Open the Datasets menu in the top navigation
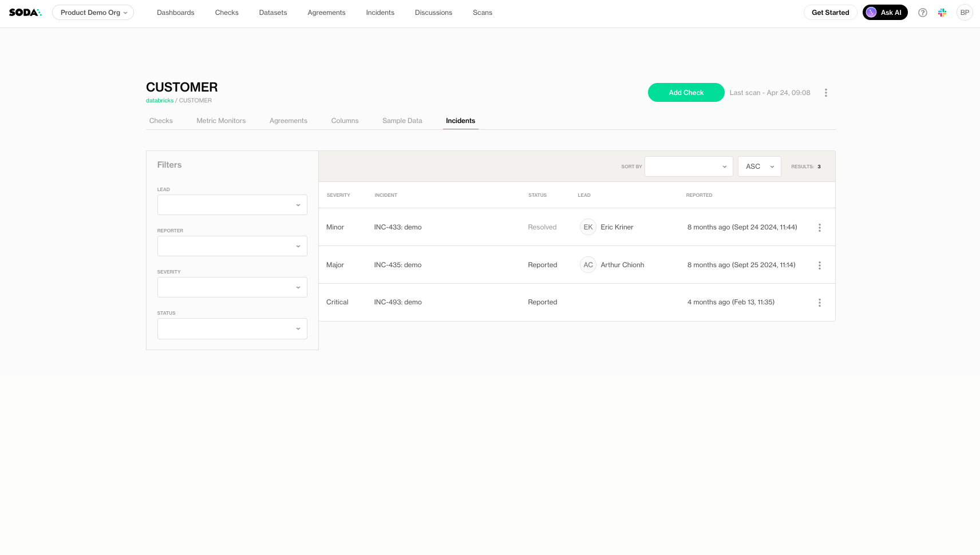980x555 pixels. (272, 13)
